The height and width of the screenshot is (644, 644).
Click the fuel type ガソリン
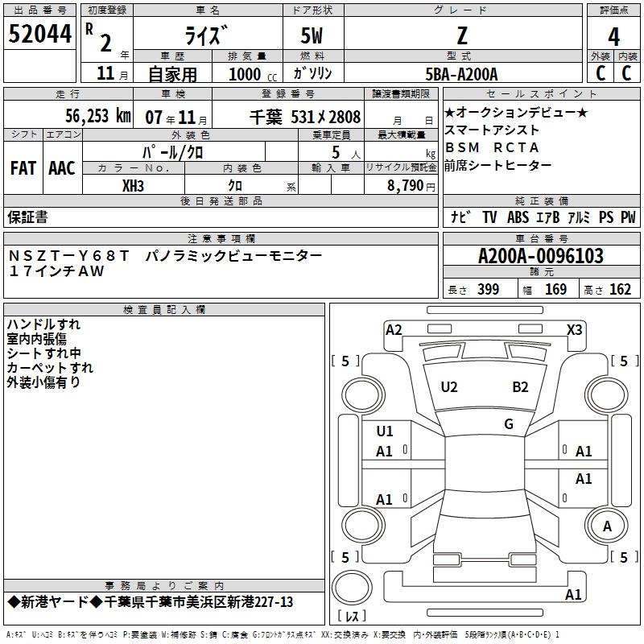(x=312, y=73)
